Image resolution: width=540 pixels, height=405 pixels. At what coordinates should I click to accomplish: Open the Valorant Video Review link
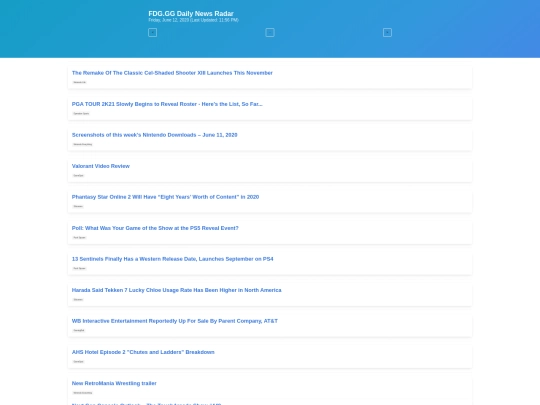101,166
